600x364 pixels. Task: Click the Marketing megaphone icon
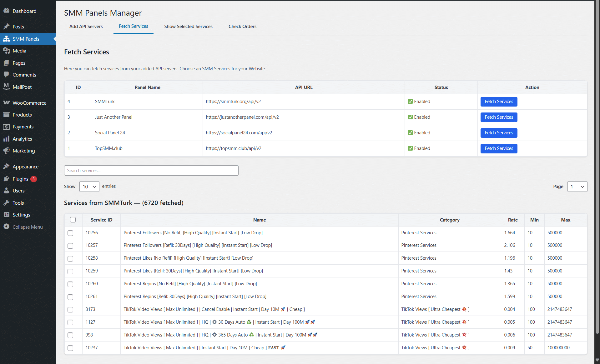[6, 151]
